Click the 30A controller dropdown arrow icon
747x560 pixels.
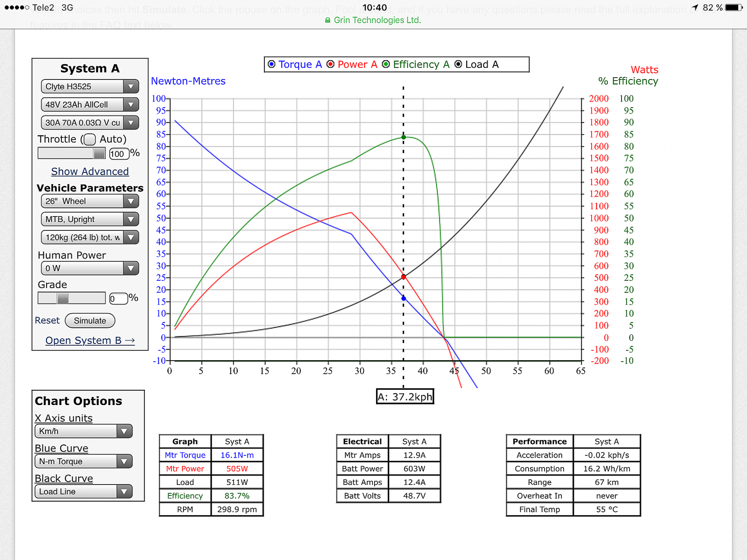(131, 122)
